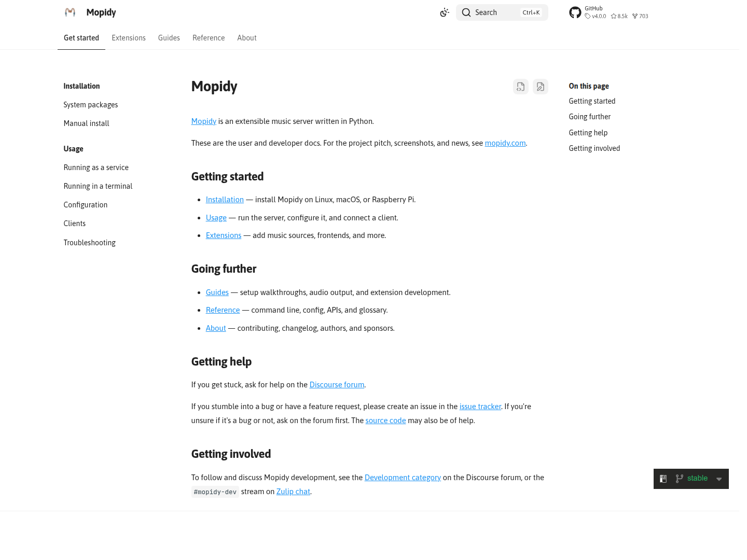
Task: Focus the Search input field
Action: (x=502, y=12)
